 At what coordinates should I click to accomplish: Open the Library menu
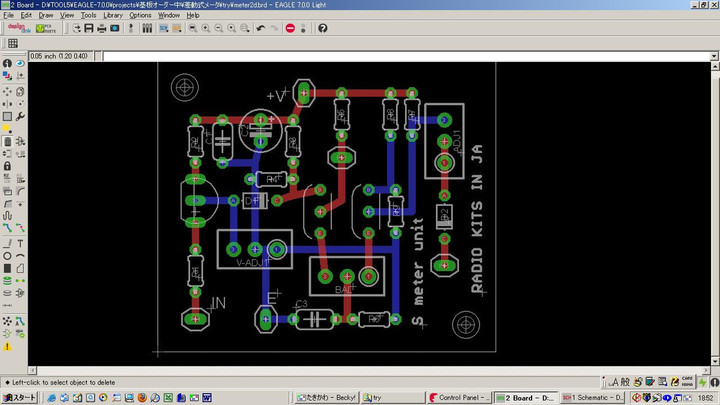click(x=112, y=16)
